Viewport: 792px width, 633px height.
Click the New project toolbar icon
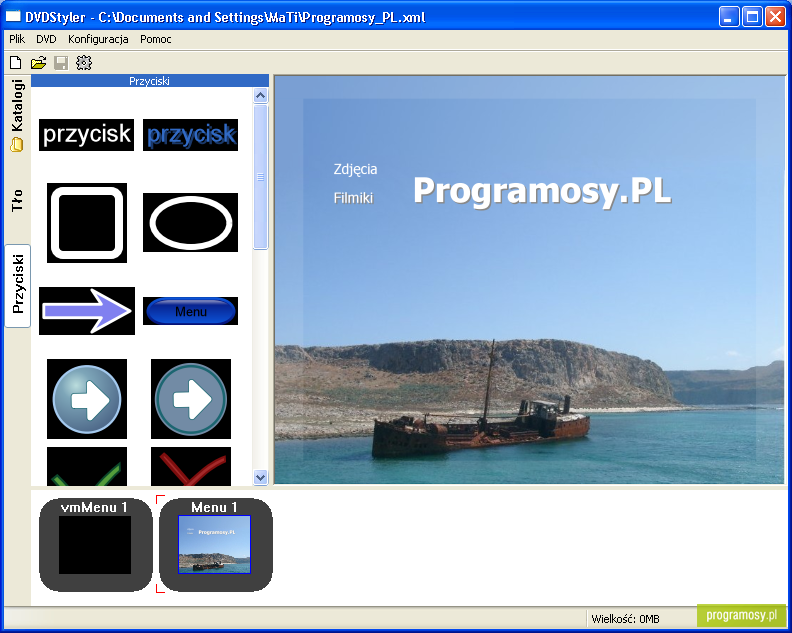click(16, 63)
